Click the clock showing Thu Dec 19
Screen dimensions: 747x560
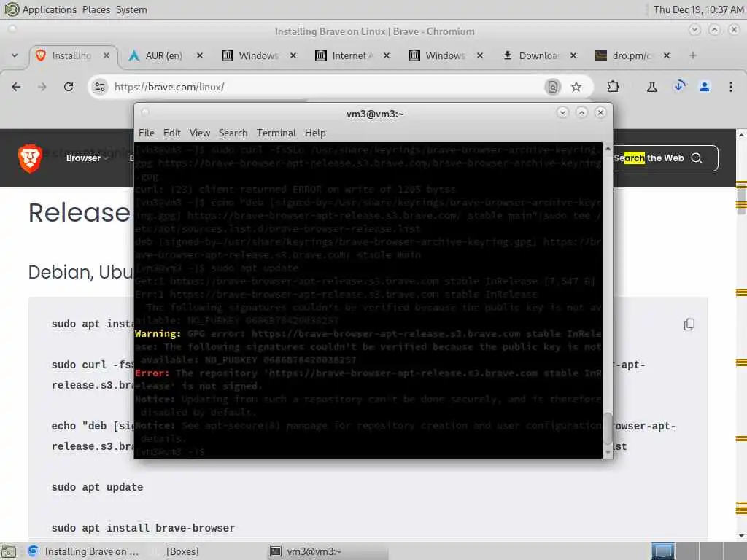[698, 9]
